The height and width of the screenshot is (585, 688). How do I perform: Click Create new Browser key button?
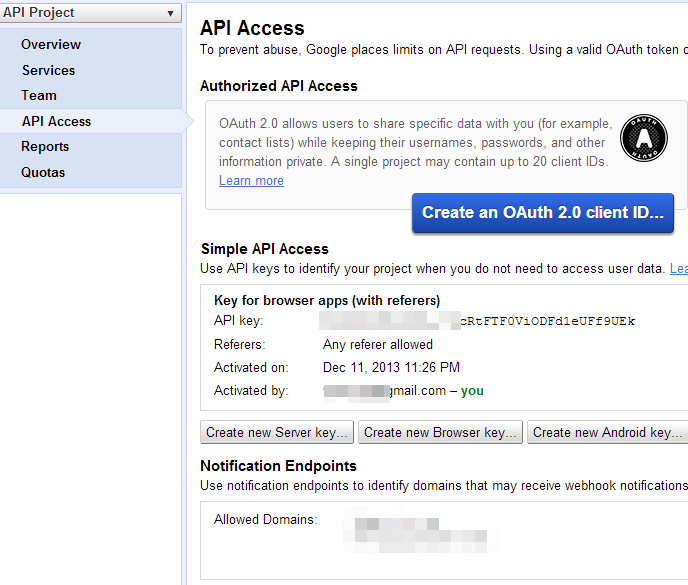[440, 432]
